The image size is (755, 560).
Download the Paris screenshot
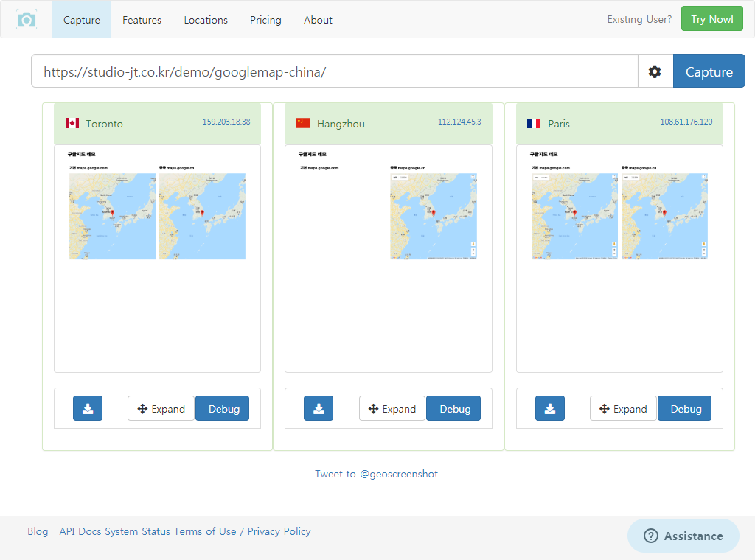pos(550,408)
